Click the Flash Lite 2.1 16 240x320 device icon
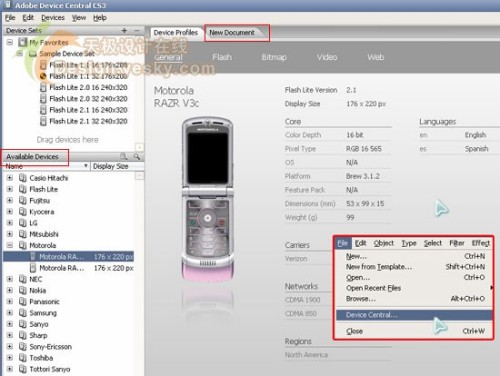The width and height of the screenshot is (500, 376). click(43, 110)
